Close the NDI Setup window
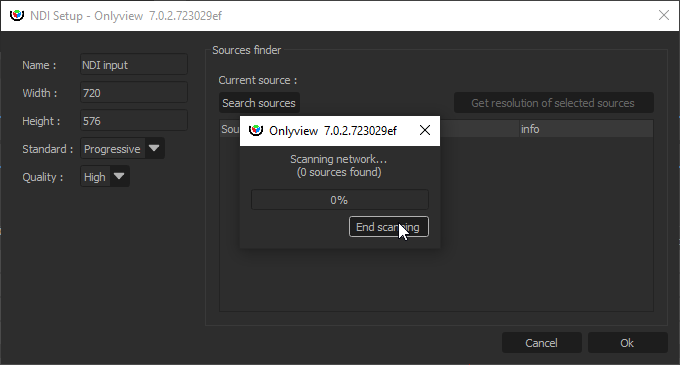 [x=664, y=15]
